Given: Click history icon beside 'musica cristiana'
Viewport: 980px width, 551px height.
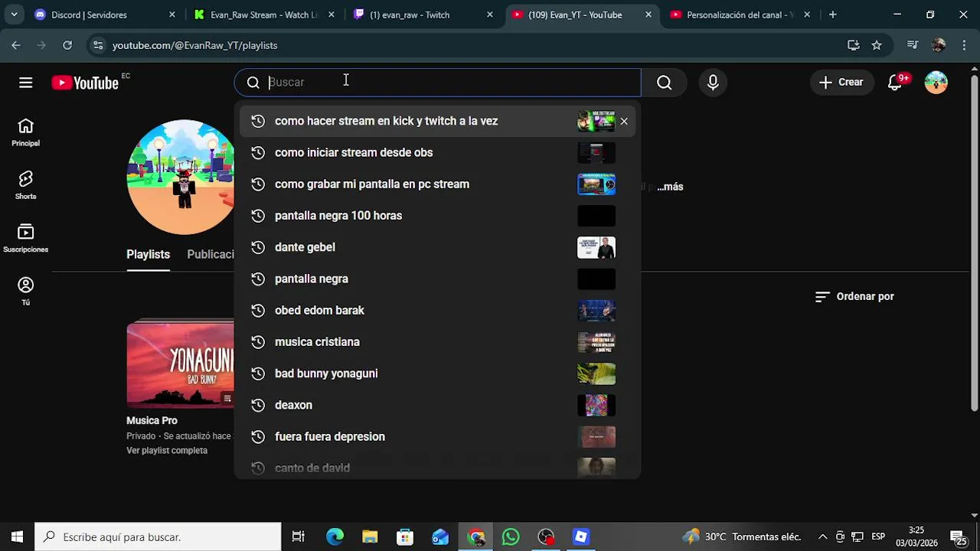Looking at the screenshot, I should tap(258, 342).
